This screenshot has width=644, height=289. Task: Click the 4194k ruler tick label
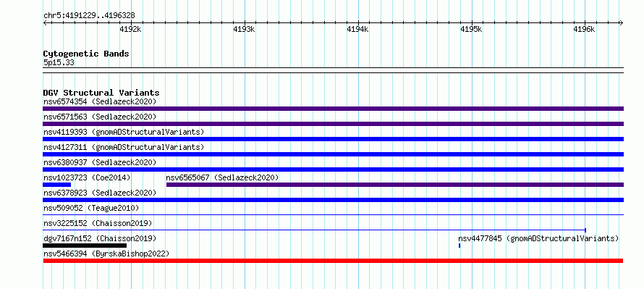357,29
